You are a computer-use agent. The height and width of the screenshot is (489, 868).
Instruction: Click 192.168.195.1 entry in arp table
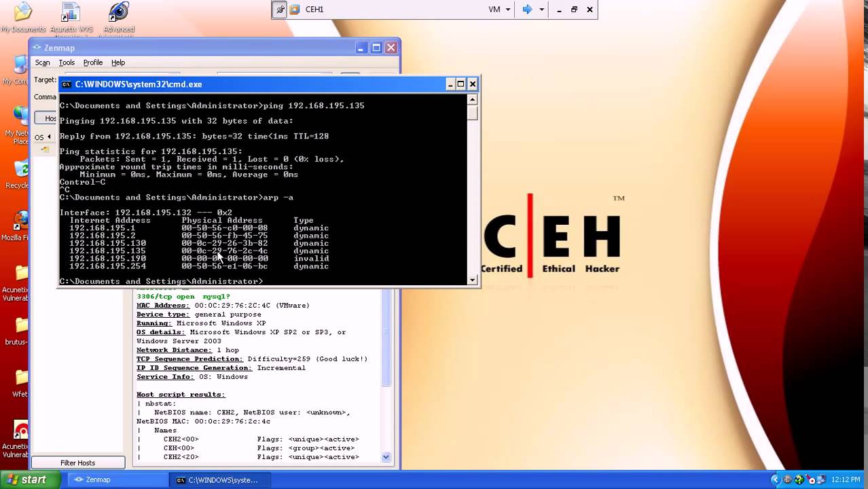(x=102, y=228)
